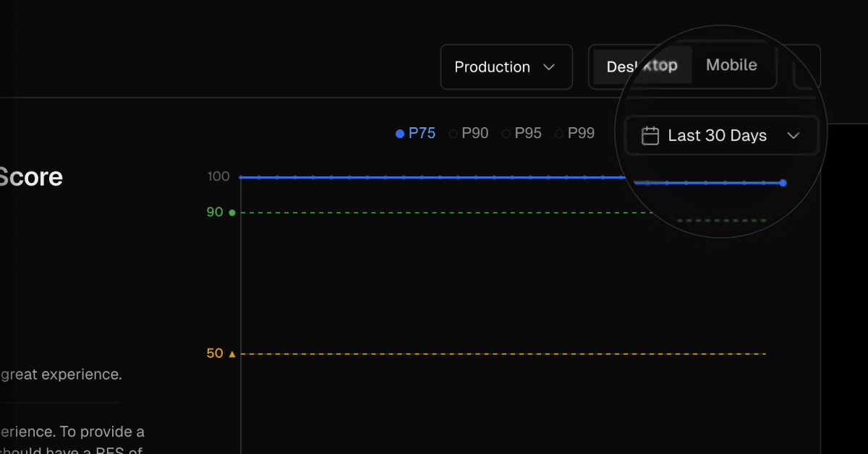Click the highlighted last data point on blue line

pos(783,183)
